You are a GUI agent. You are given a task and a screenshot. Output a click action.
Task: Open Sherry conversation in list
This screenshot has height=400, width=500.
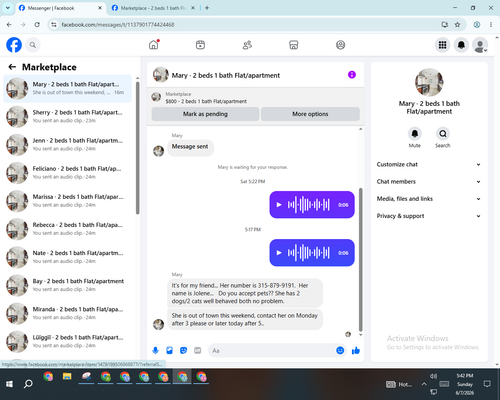pyautogui.click(x=67, y=116)
